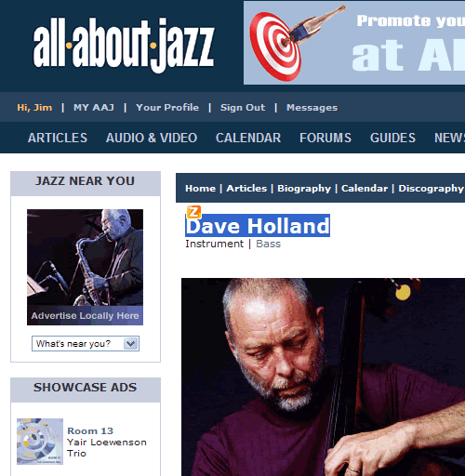Open the AUDIO & VIDEO menu
Screen dimensions: 465x476
[x=152, y=138]
